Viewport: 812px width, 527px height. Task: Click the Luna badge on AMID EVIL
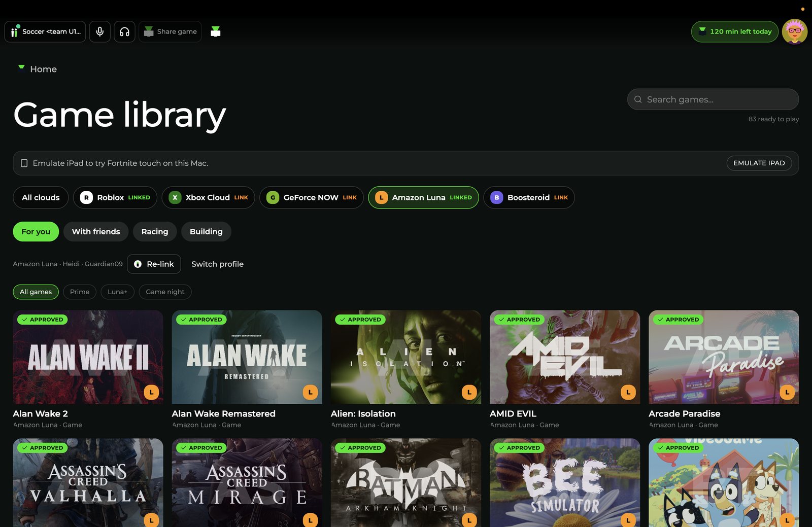pos(628,392)
